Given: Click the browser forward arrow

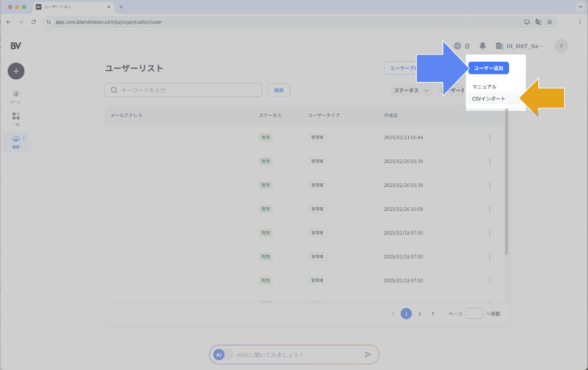Looking at the screenshot, I should (21, 22).
